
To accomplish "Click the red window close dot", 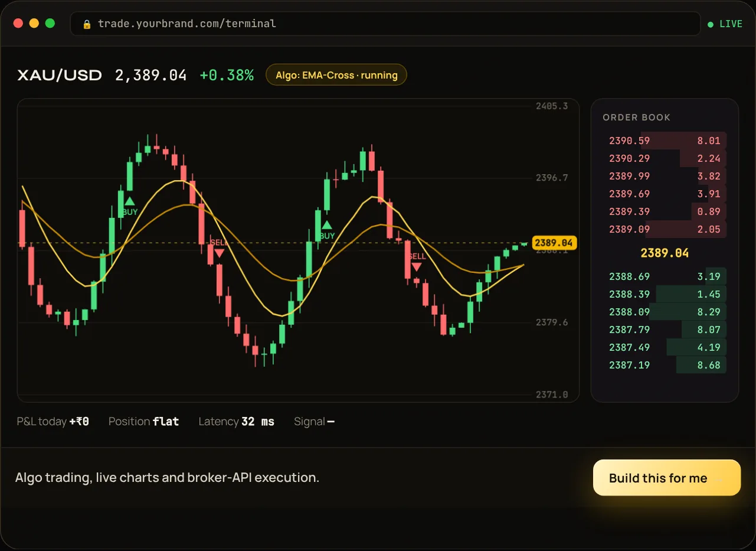I will 18,24.
